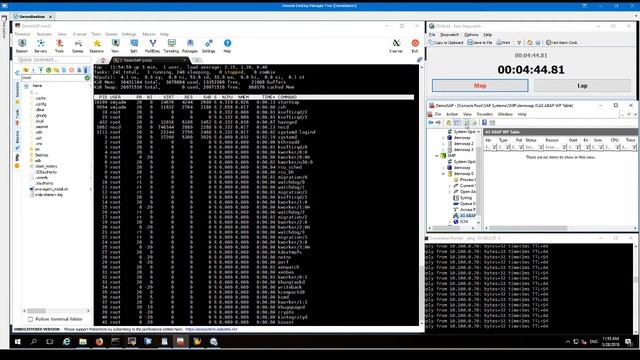This screenshot has width=640, height=360.
Task: Start the X server icon
Action: (396, 46)
